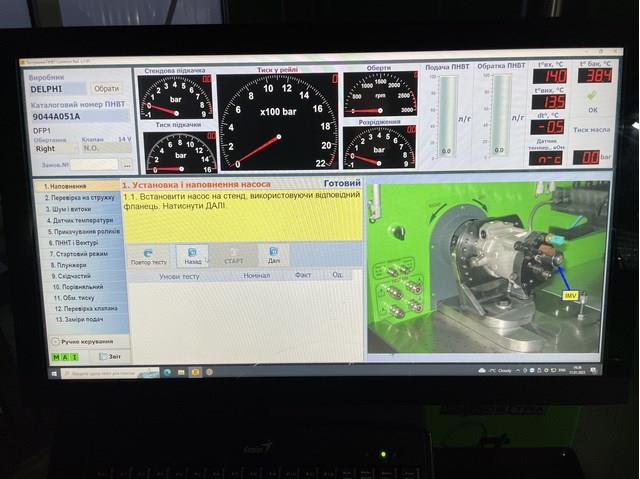Expand the Ручне керування section
Viewport: 640px width, 479px height.
[80, 341]
